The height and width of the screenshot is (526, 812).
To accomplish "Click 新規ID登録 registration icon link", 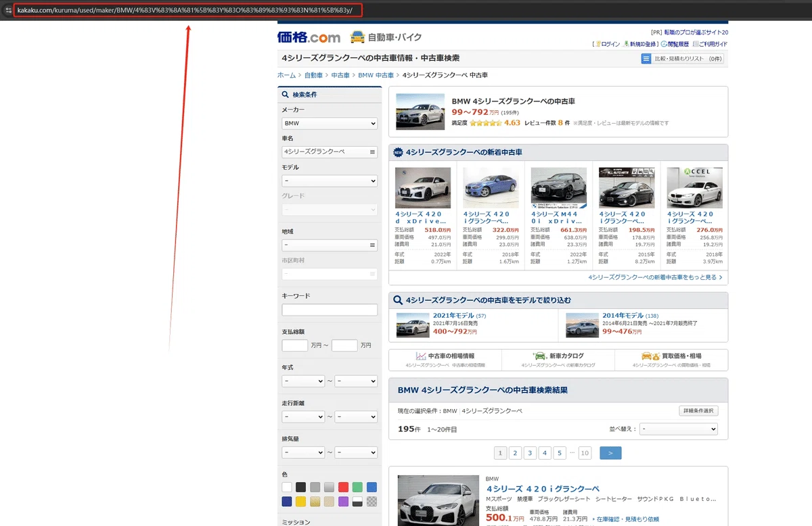I will pos(640,44).
